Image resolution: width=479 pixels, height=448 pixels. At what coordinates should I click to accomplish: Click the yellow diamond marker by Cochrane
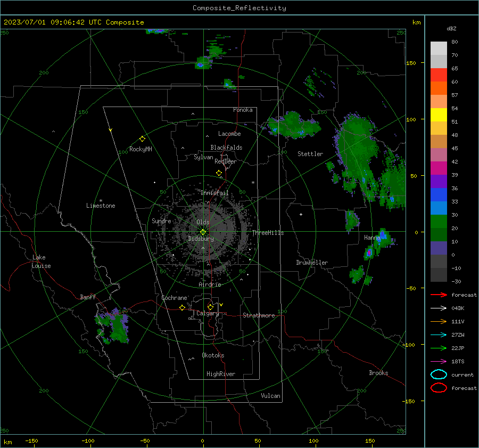tap(183, 307)
